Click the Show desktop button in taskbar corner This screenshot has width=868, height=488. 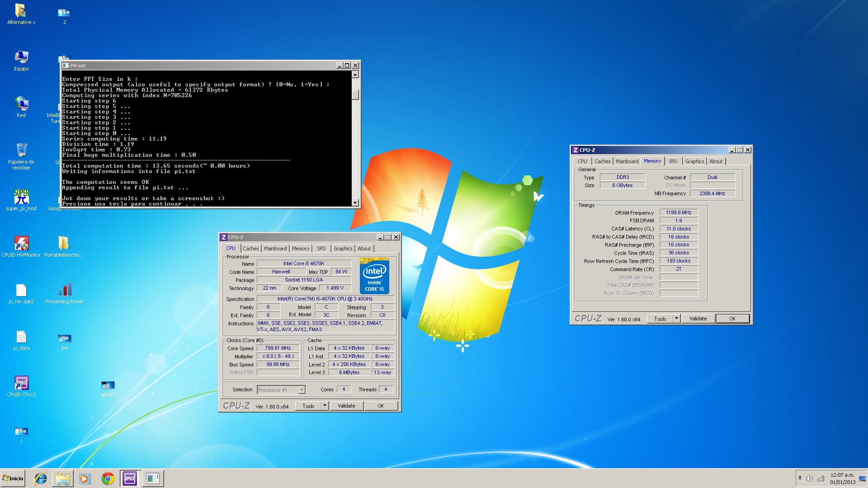pyautogui.click(x=863, y=479)
